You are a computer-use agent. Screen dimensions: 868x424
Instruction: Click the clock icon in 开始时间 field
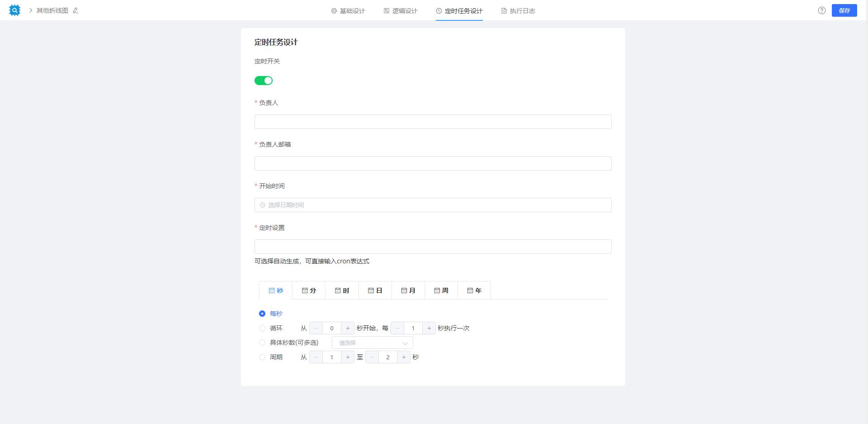[262, 205]
